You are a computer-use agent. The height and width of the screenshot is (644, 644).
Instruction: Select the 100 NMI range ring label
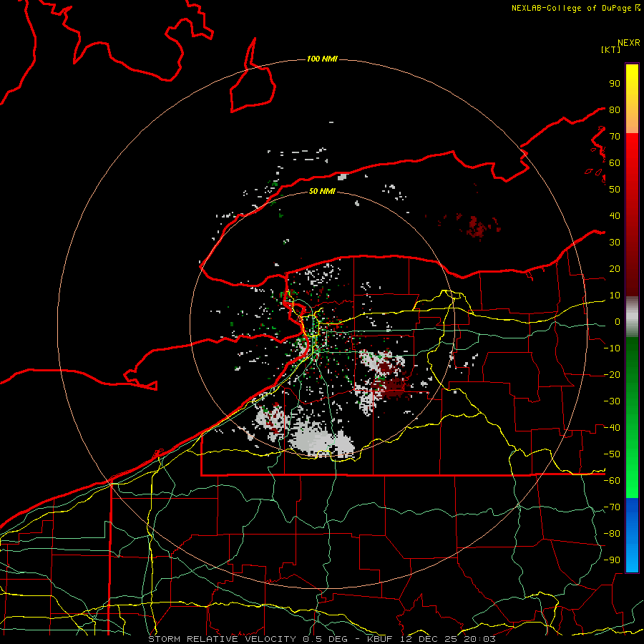coord(322,59)
